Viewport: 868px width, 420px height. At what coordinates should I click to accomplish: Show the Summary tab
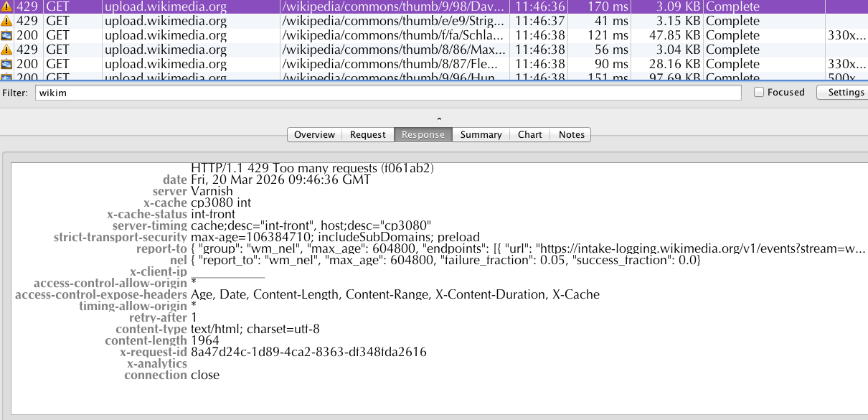point(481,134)
